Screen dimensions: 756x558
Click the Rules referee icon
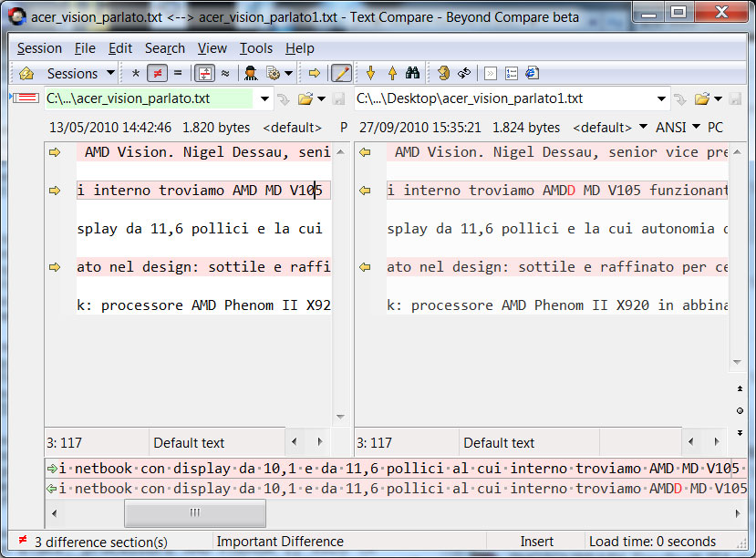(250, 73)
